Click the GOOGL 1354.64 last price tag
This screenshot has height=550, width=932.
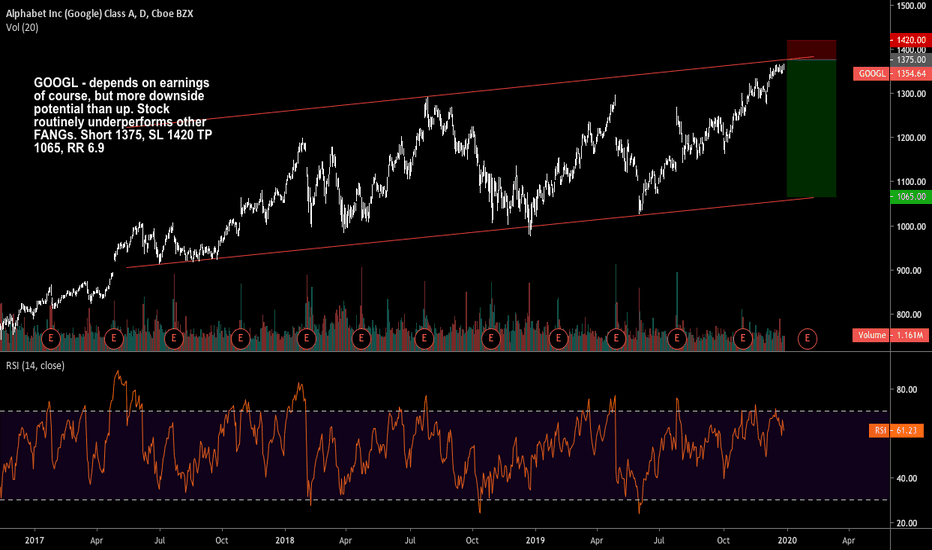891,74
